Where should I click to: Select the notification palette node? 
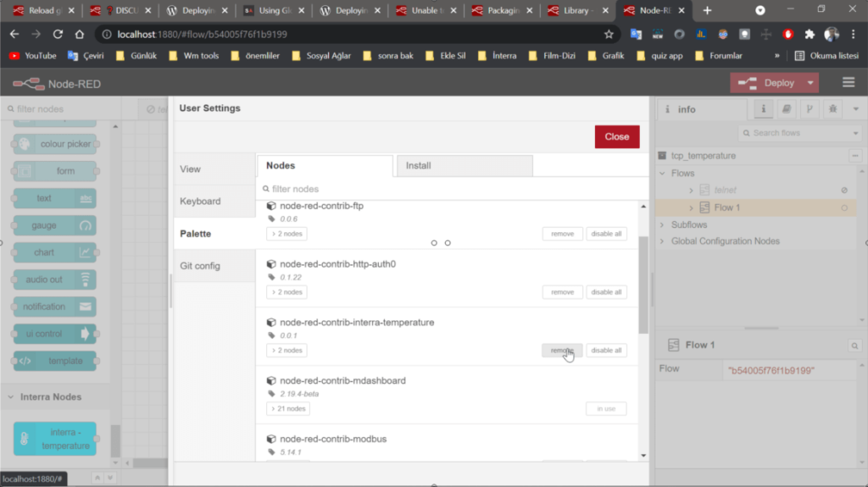(x=55, y=307)
